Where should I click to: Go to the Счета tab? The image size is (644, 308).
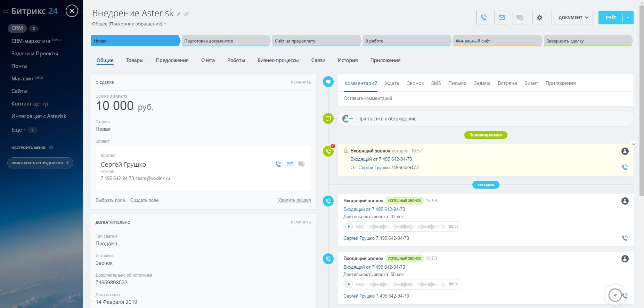(x=208, y=60)
